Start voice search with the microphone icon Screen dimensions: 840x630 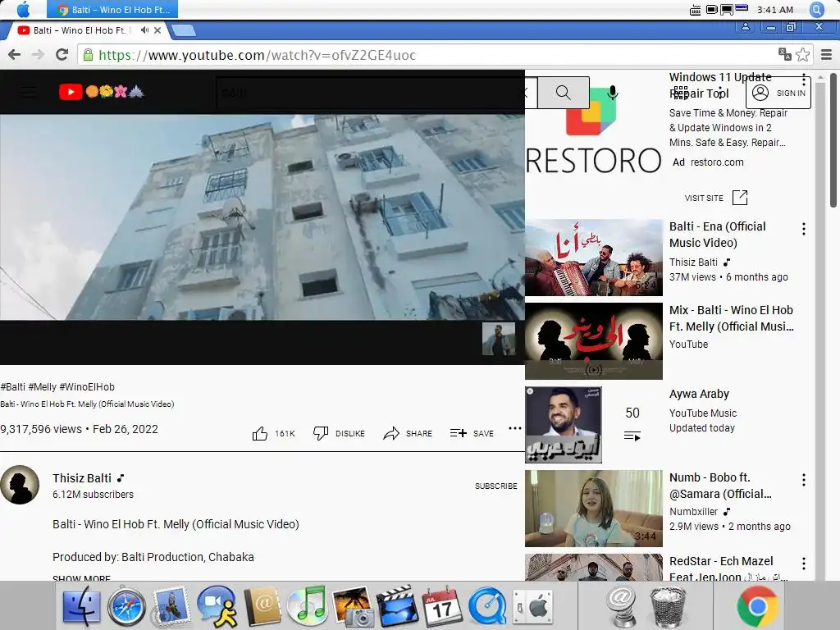tap(612, 92)
